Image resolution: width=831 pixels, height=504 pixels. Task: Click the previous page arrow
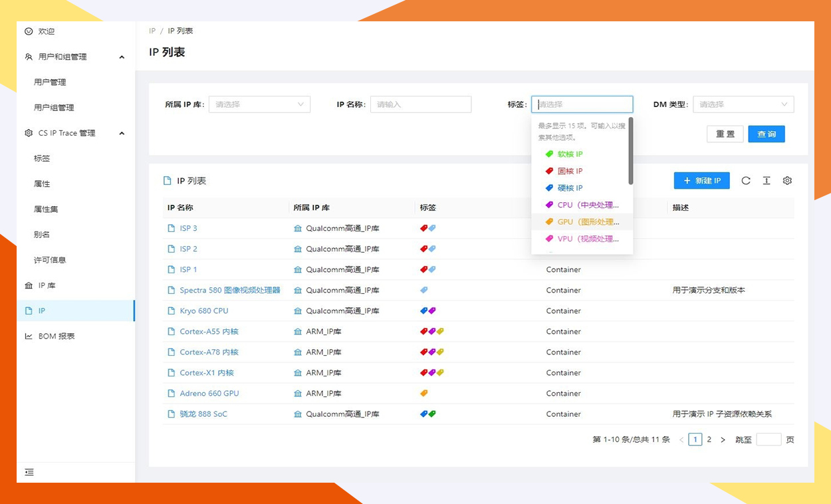pyautogui.click(x=681, y=440)
